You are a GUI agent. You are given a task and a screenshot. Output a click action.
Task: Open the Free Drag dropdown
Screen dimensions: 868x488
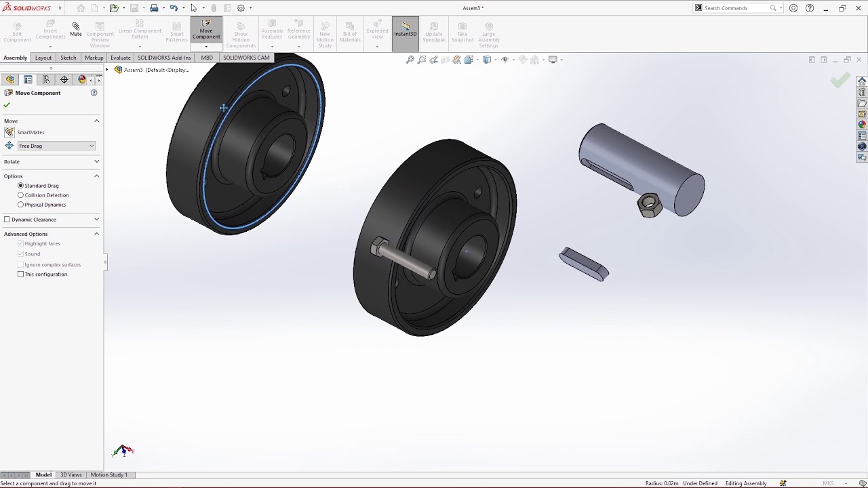point(56,146)
